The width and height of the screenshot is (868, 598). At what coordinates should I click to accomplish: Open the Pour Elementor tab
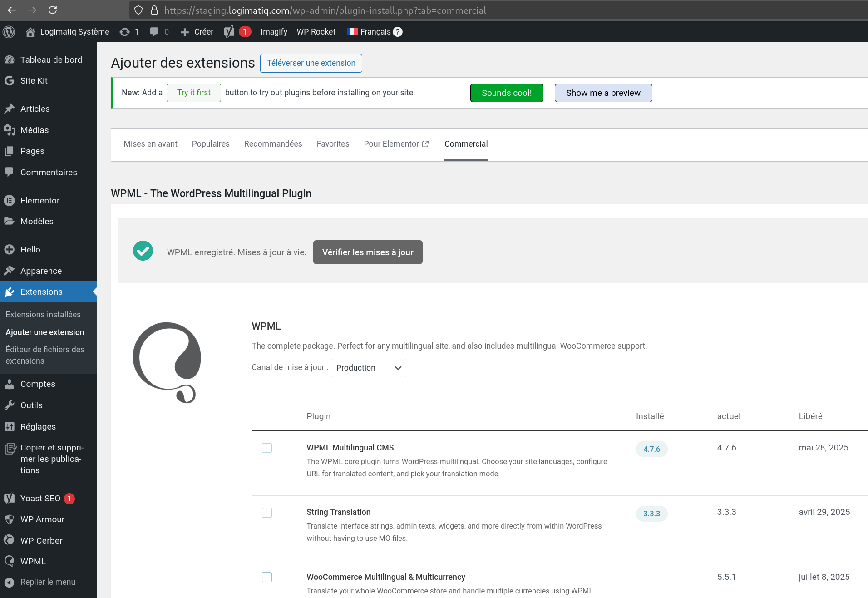click(396, 144)
